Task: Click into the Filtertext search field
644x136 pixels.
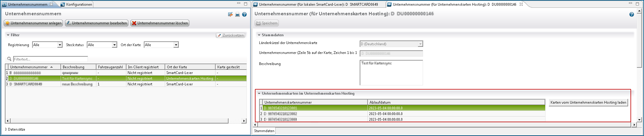Action: click(x=50, y=59)
